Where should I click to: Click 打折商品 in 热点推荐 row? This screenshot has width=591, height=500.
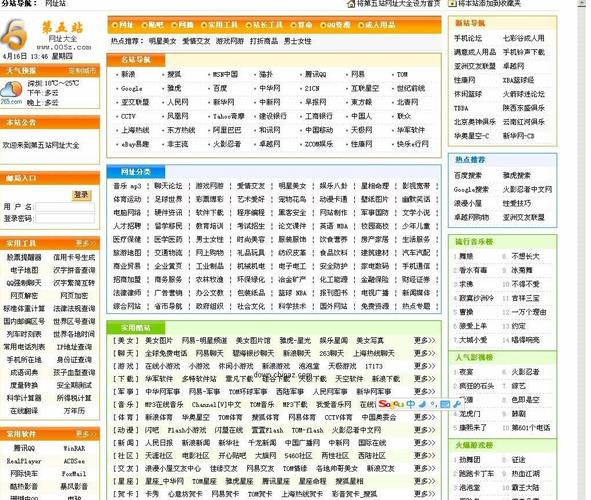(x=264, y=41)
